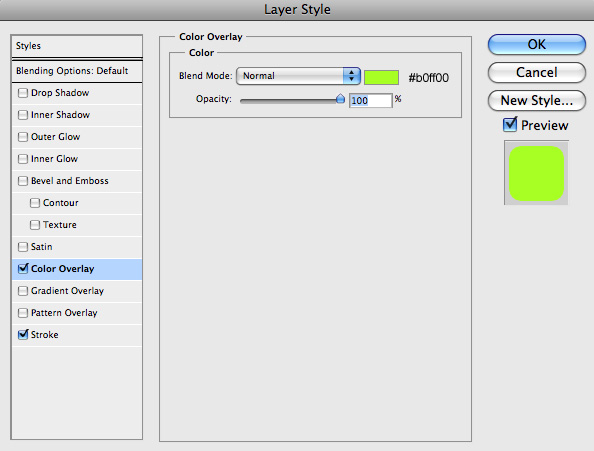Tick the Gradient Overlay checkbox

coord(23,291)
